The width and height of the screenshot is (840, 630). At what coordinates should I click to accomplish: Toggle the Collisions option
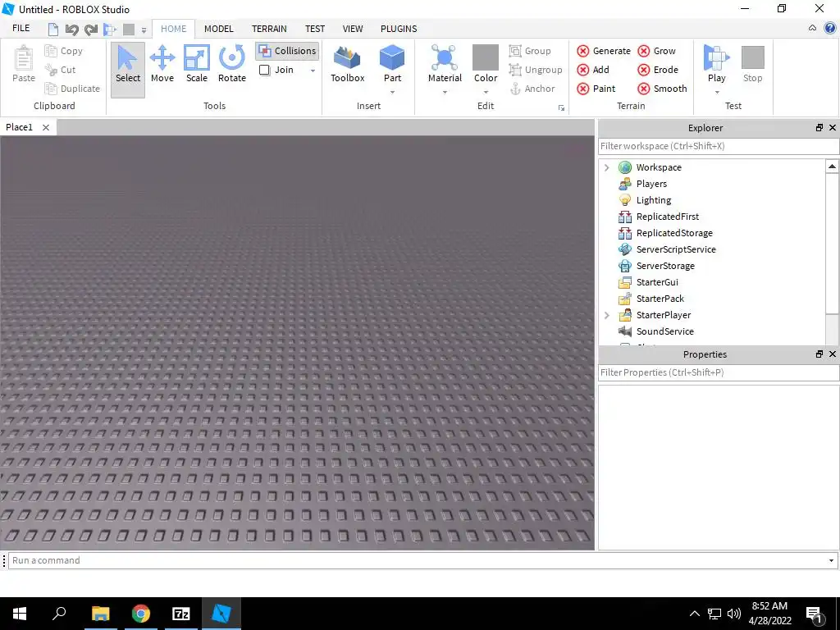point(287,51)
